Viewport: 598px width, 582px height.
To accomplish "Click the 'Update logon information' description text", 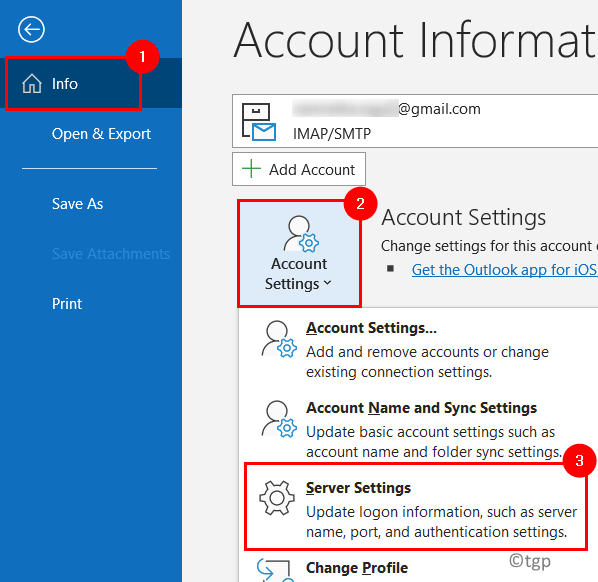I will click(442, 522).
